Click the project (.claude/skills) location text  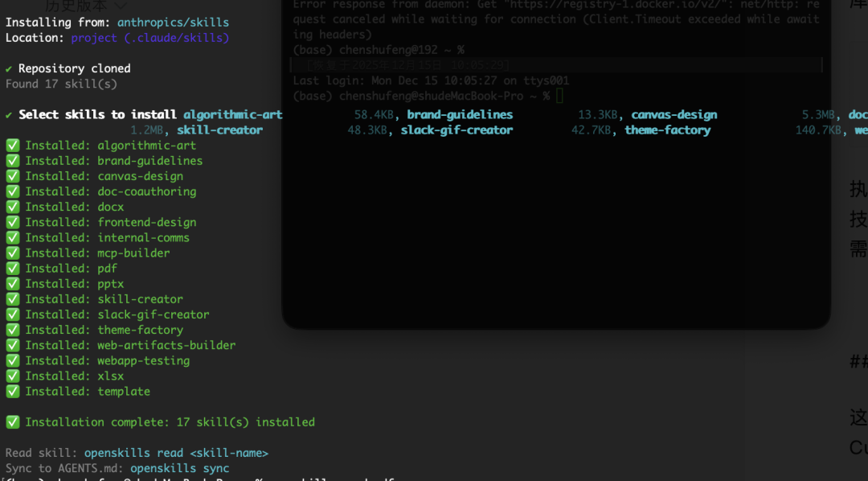pos(150,39)
